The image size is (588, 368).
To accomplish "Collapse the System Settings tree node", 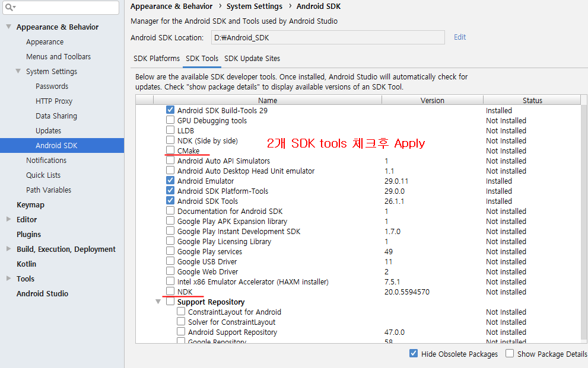I will click(18, 71).
